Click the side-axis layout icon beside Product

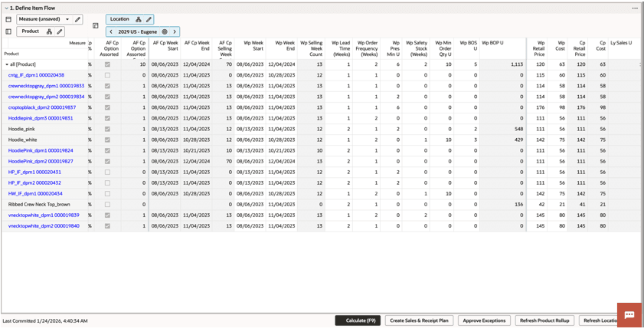8,31
